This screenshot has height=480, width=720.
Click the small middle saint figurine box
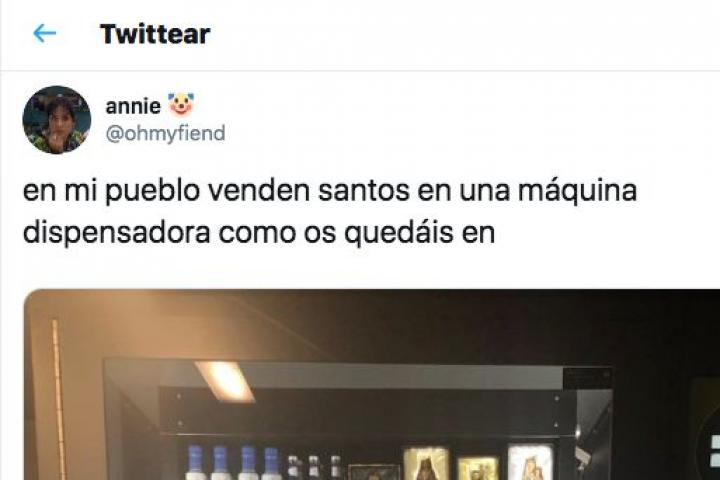(x=478, y=468)
